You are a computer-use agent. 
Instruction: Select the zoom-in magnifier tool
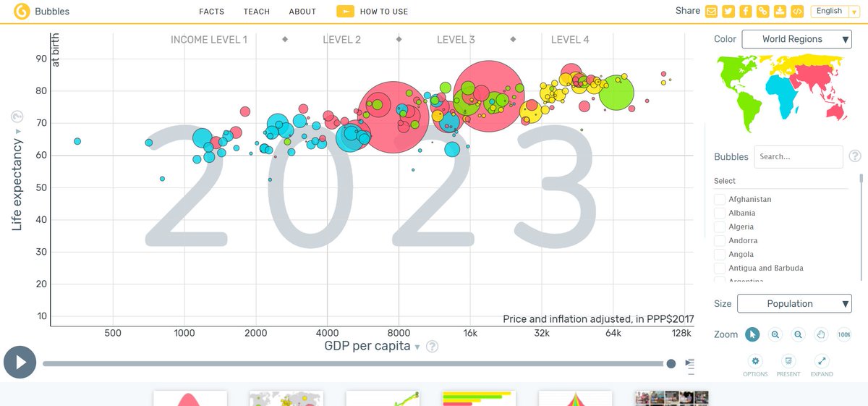tap(775, 334)
